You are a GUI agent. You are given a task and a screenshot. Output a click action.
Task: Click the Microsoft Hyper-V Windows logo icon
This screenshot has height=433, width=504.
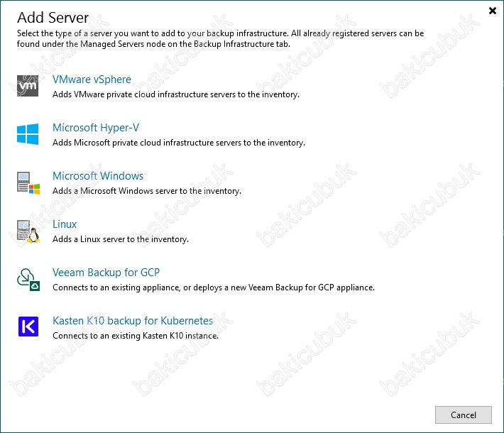tap(28, 134)
